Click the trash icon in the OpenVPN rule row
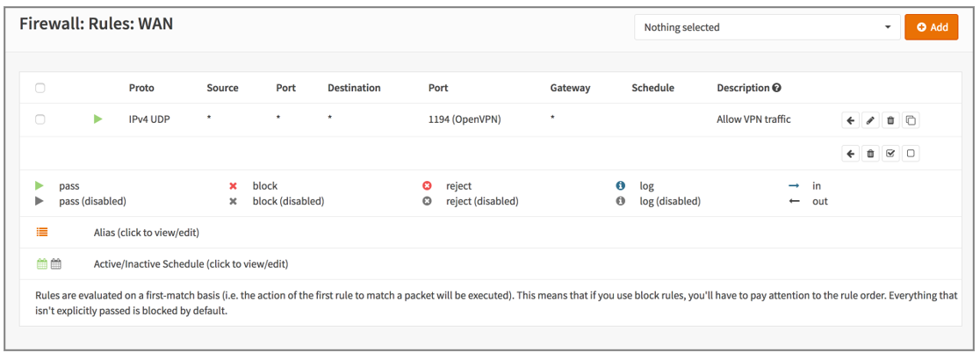The width and height of the screenshot is (980, 353). point(890,120)
